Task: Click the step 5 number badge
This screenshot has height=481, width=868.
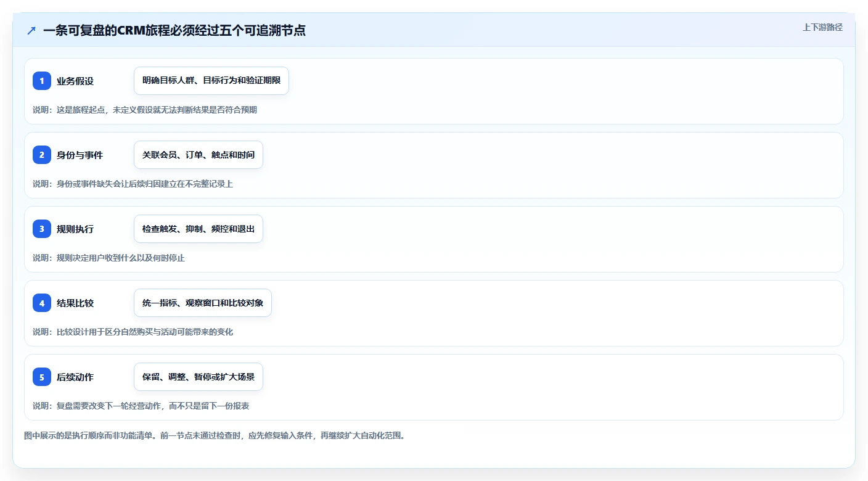Action: [x=42, y=377]
